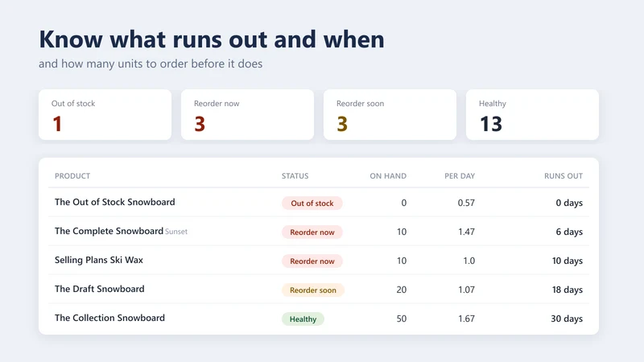Open the Selling Plans Ski Wax product
The height and width of the screenshot is (362, 644).
[98, 260]
